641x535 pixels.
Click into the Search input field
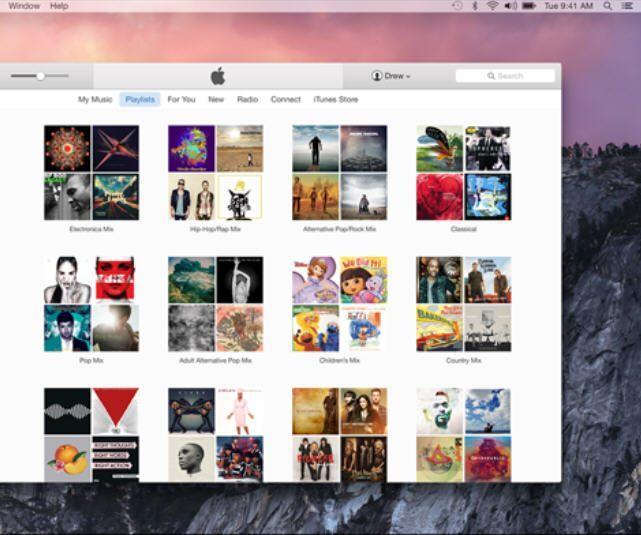click(505, 76)
